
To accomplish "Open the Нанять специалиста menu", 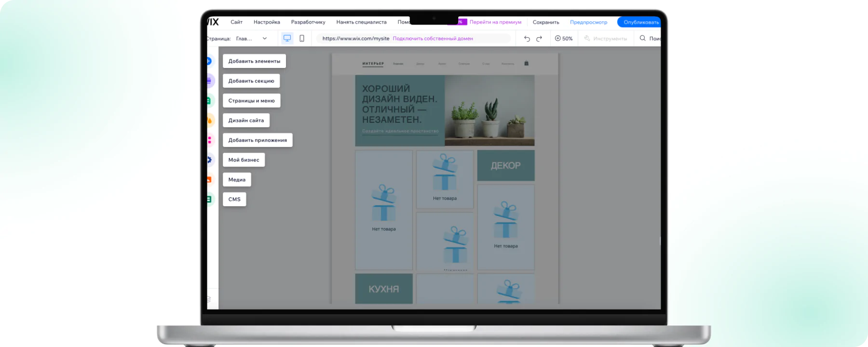I will click(x=361, y=22).
